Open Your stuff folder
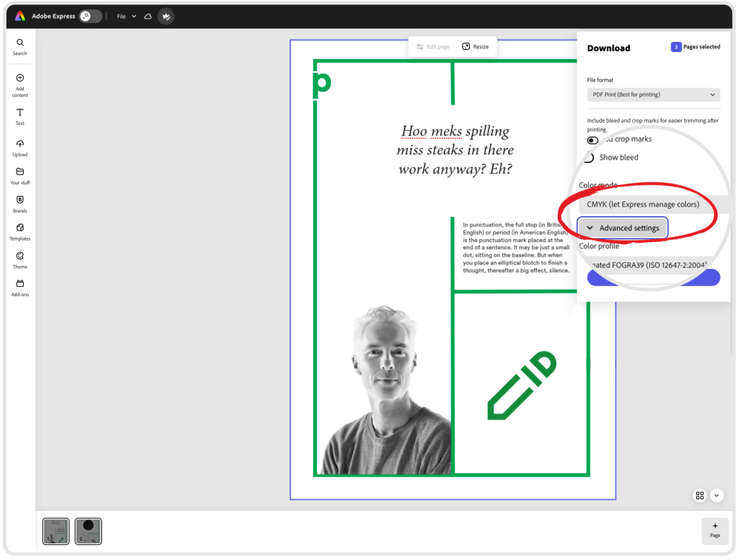 pos(20,176)
